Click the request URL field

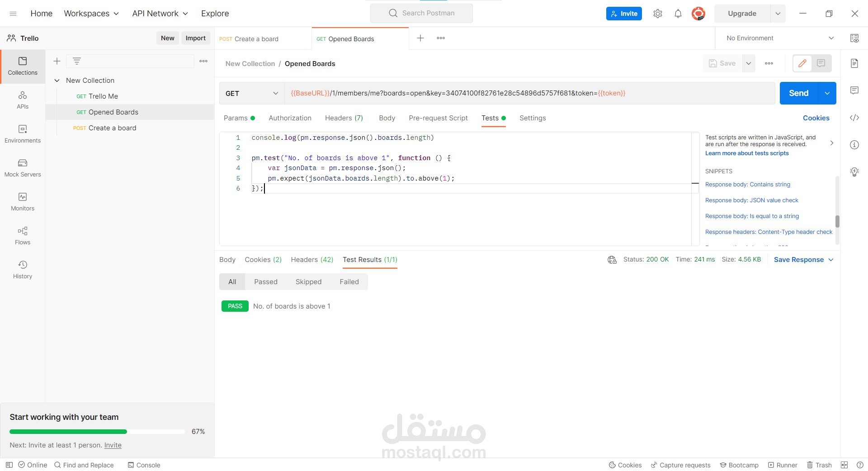pyautogui.click(x=529, y=93)
